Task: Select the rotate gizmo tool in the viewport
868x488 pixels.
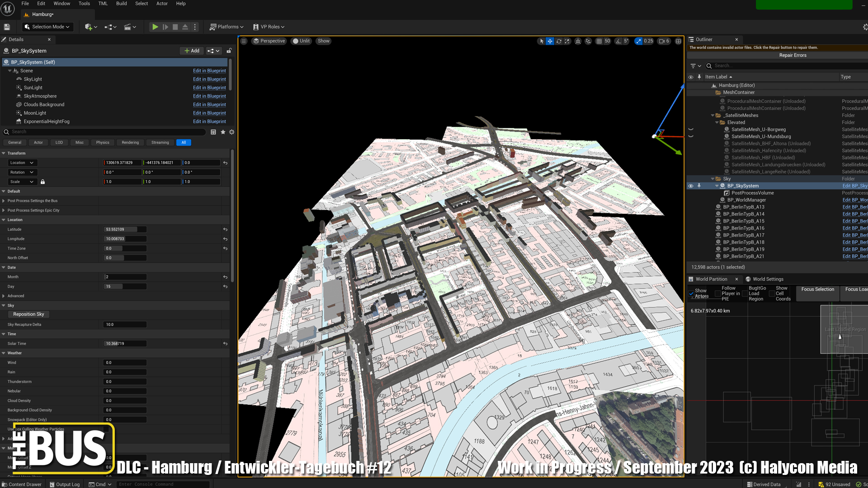Action: [x=559, y=41]
